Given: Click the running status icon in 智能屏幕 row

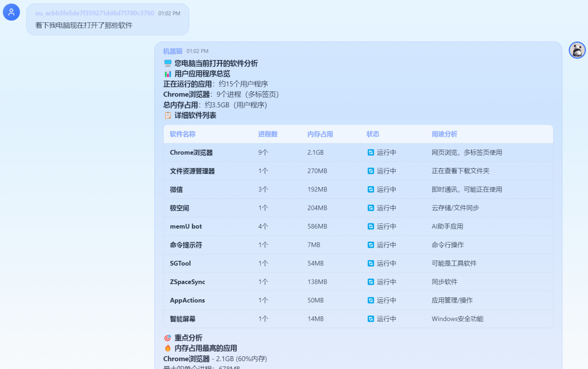Looking at the screenshot, I should pos(371,319).
